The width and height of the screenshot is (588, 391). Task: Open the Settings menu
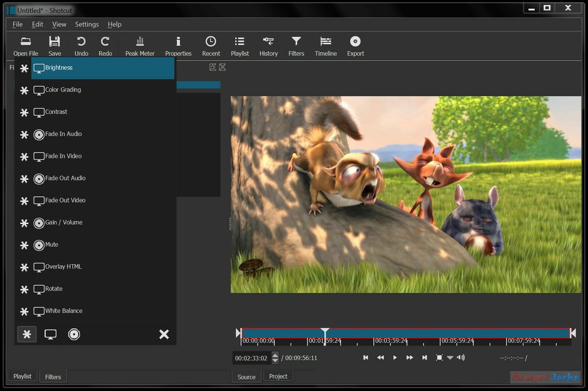[x=86, y=24]
